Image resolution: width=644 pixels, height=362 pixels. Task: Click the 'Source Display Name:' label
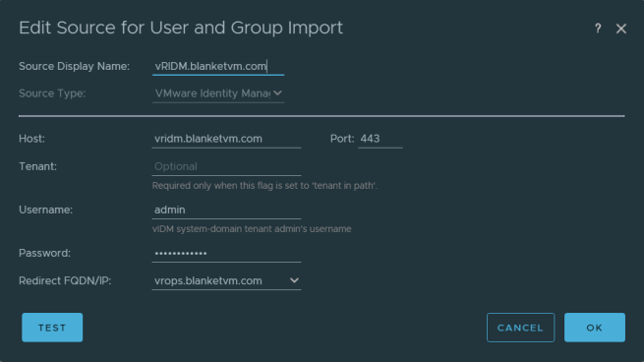(75, 67)
